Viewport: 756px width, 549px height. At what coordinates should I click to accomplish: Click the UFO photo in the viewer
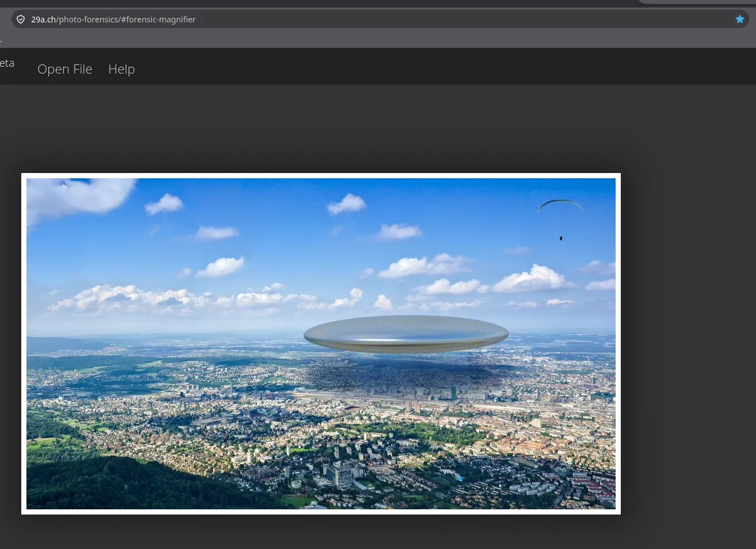point(321,344)
